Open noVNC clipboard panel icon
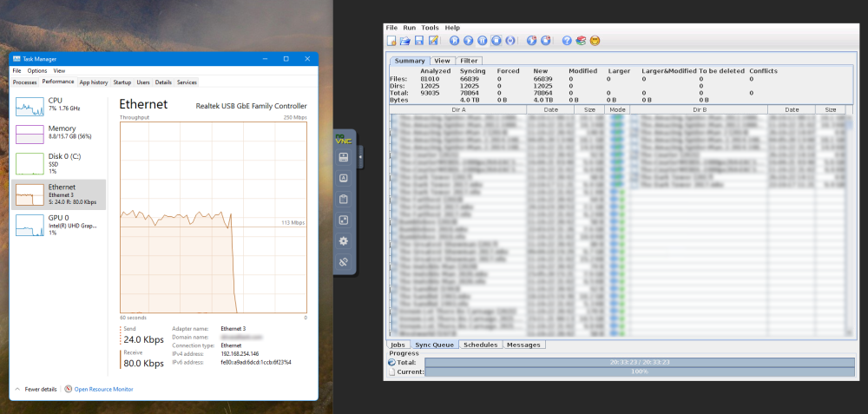 pos(343,200)
